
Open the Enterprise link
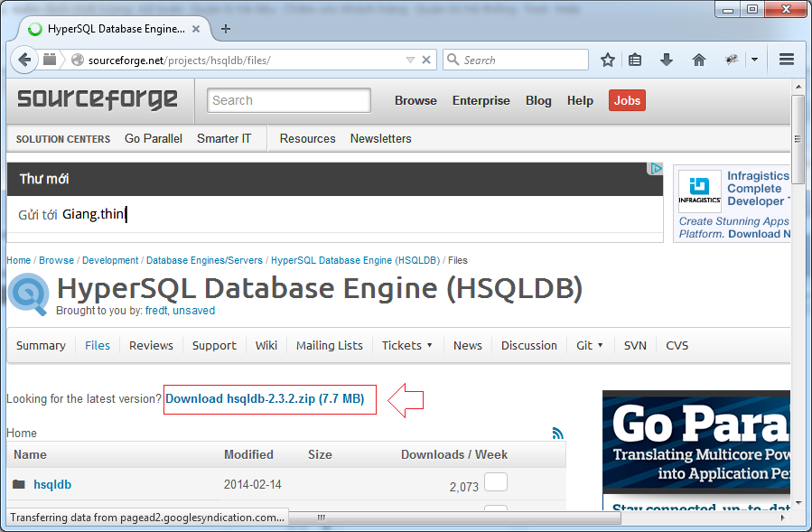pos(481,100)
